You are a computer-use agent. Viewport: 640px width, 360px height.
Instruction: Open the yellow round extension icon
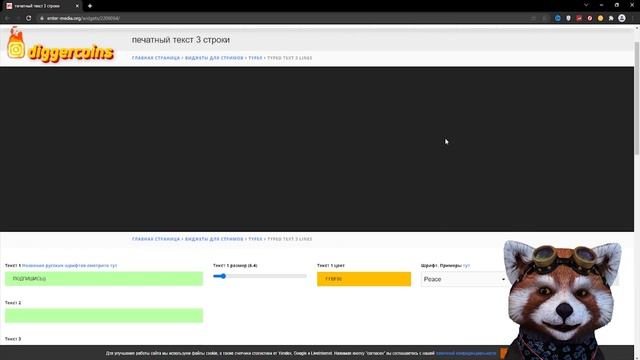(600, 18)
